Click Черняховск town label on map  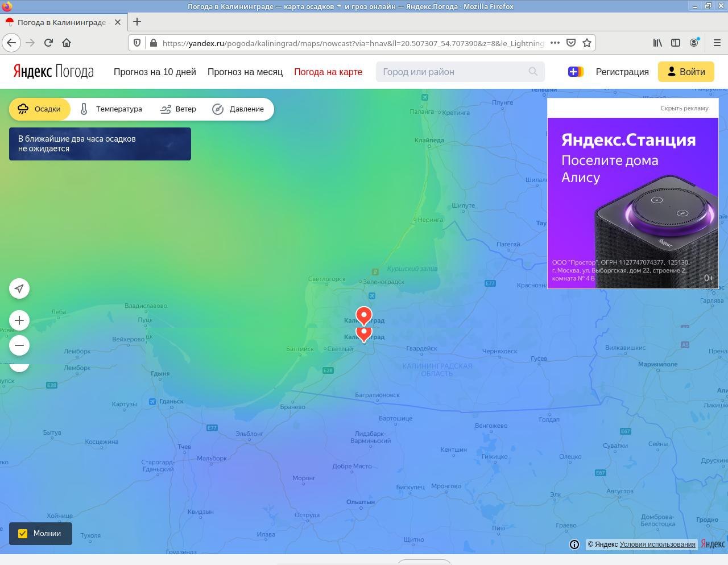pos(499,351)
